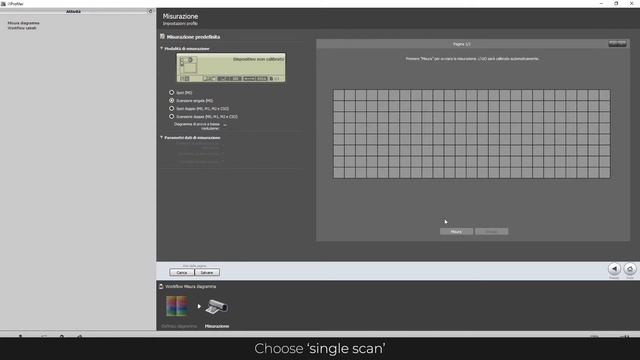Select Misura diagramma in Attività panel
640x360 pixels.
[24, 23]
